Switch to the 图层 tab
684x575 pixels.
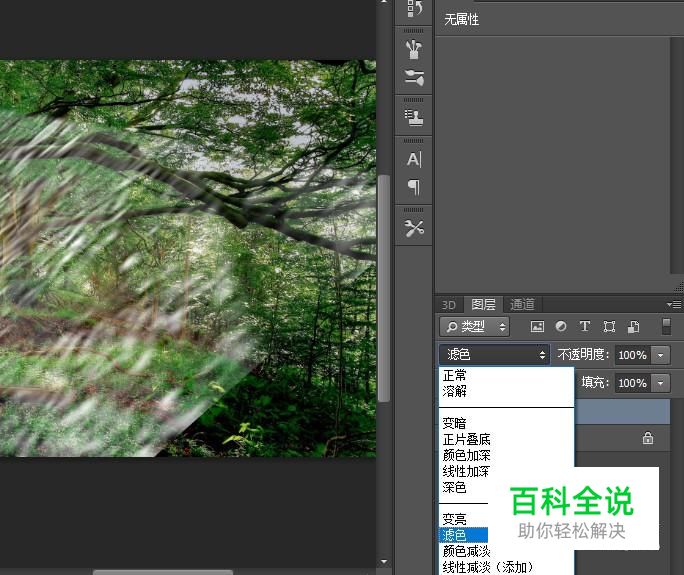point(483,304)
